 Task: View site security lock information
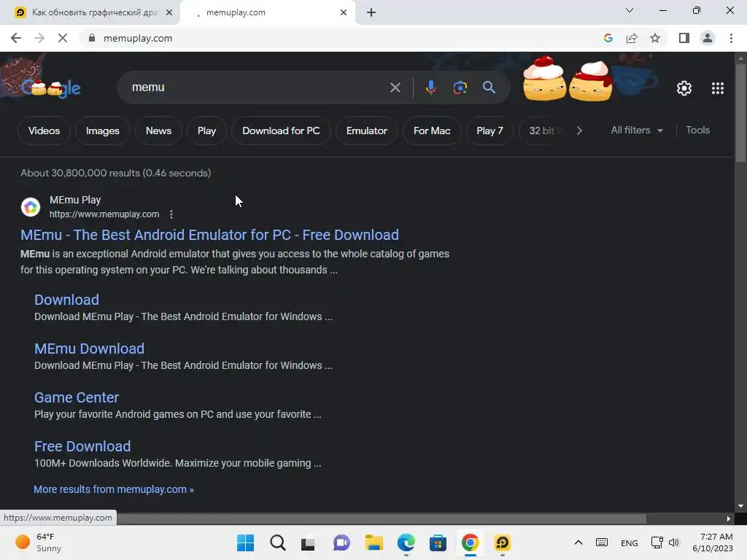coord(92,38)
